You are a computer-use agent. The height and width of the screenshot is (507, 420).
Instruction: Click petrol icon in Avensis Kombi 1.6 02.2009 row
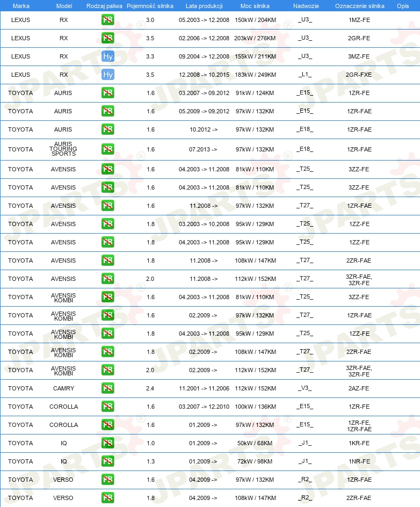click(x=107, y=315)
